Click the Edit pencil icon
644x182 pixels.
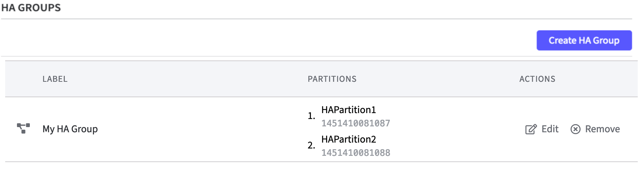[x=531, y=129]
